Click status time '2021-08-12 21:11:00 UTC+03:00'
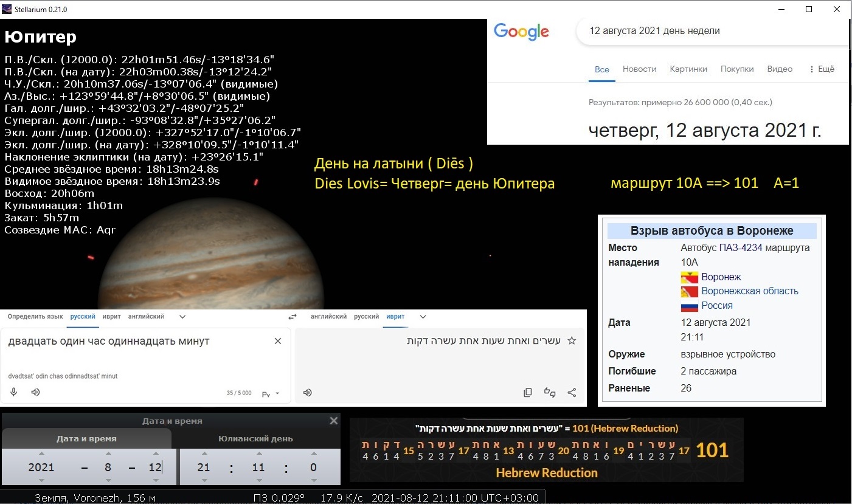Image resolution: width=852 pixels, height=504 pixels. click(x=455, y=498)
